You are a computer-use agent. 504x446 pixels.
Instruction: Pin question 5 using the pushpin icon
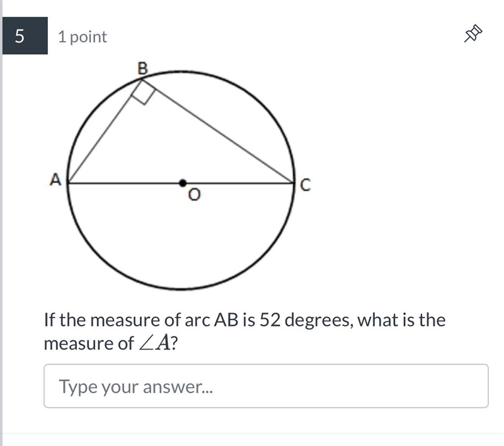473,33
